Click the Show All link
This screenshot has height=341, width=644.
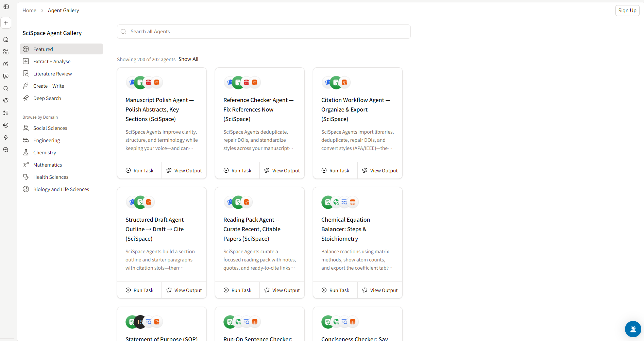tap(188, 59)
